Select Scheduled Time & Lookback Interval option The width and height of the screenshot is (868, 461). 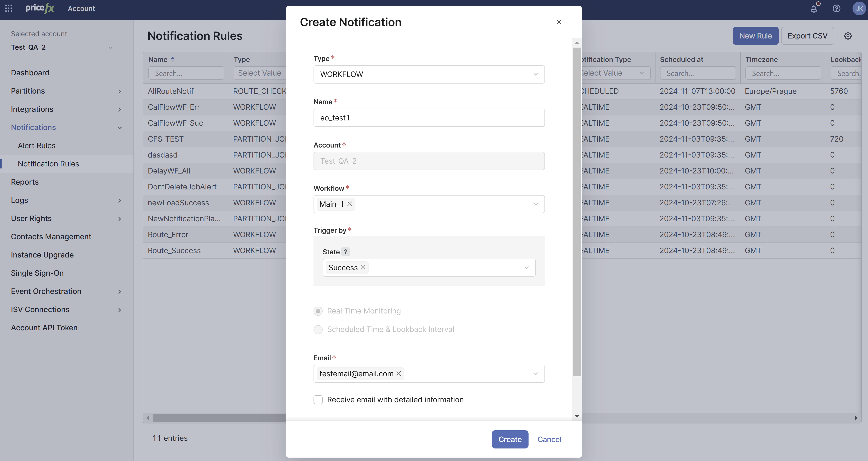coord(318,329)
